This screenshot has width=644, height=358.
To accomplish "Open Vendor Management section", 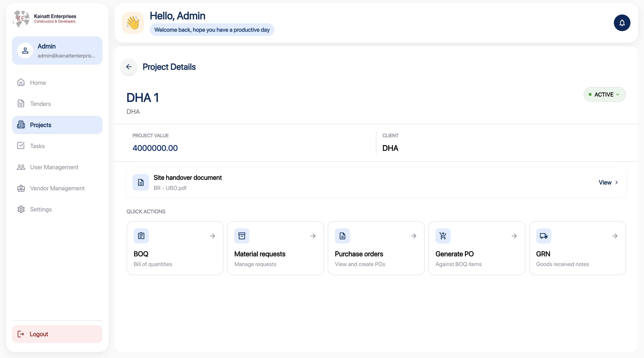I will pyautogui.click(x=57, y=188).
